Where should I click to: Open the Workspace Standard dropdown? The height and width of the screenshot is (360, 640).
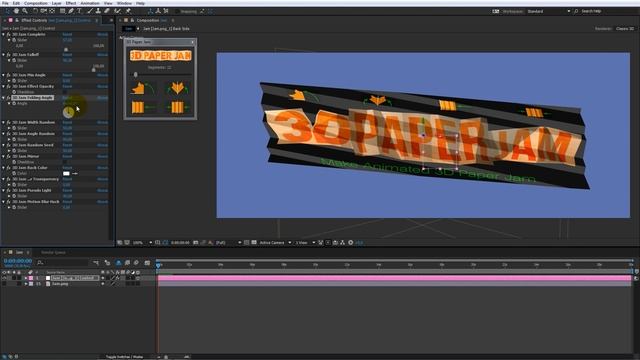tap(548, 11)
